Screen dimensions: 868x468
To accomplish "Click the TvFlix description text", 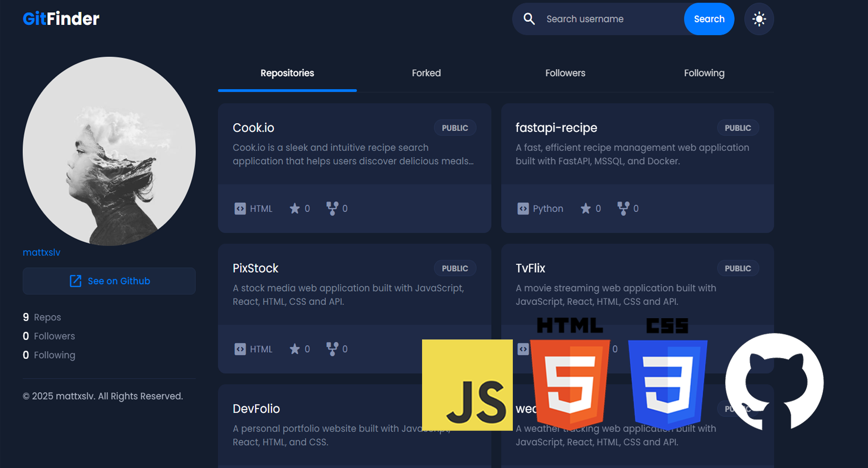I will pos(616,295).
